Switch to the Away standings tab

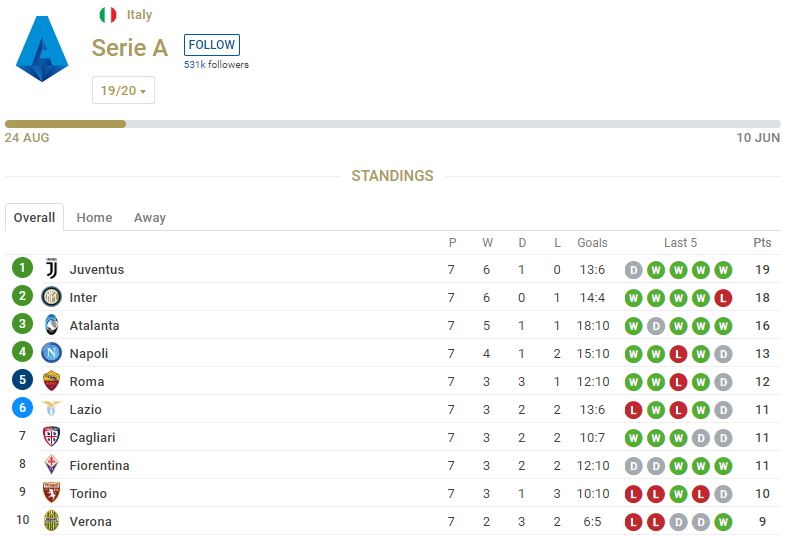coord(150,218)
